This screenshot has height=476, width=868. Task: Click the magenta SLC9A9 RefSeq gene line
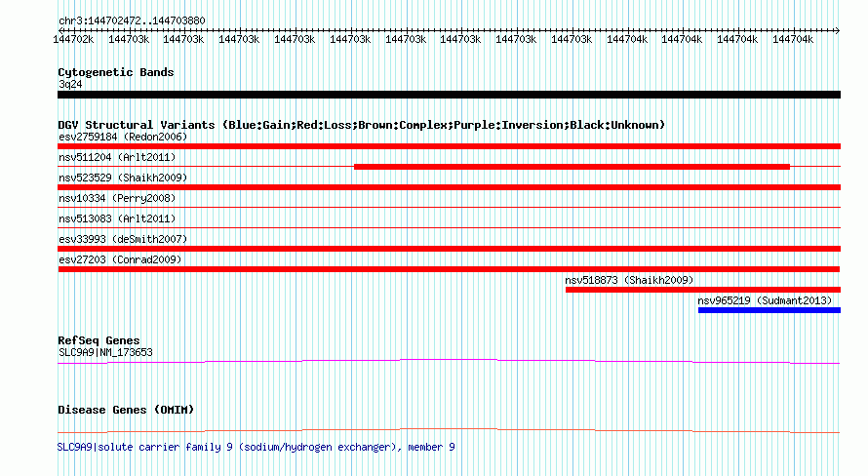449,361
